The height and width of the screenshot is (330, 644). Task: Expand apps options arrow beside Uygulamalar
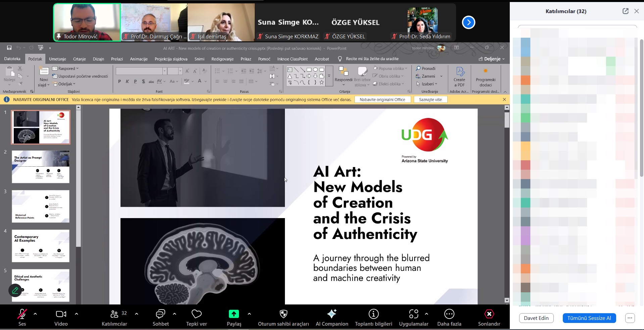coord(427,314)
